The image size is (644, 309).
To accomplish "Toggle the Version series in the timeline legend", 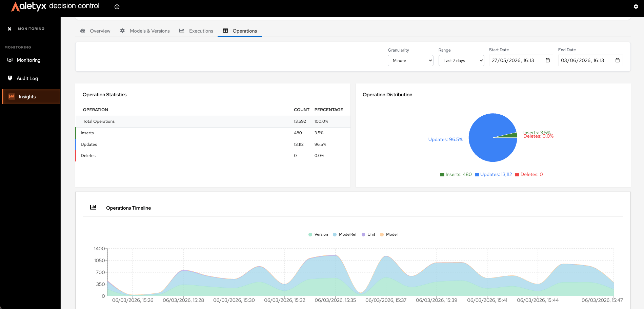I will point(318,234).
